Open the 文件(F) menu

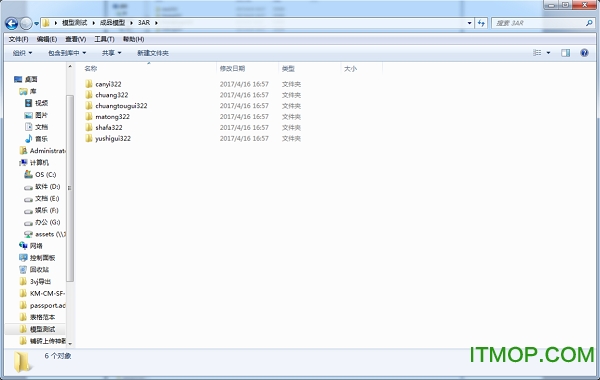[18, 39]
